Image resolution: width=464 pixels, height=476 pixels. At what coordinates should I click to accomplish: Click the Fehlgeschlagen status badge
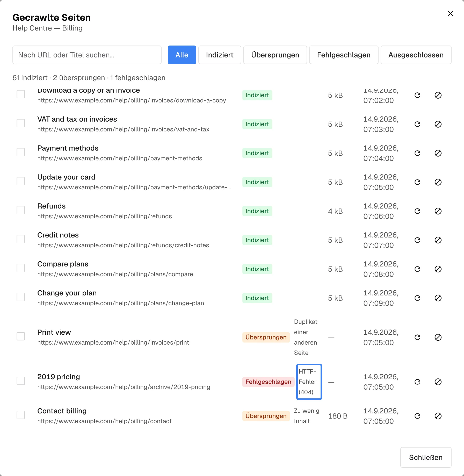coord(268,382)
